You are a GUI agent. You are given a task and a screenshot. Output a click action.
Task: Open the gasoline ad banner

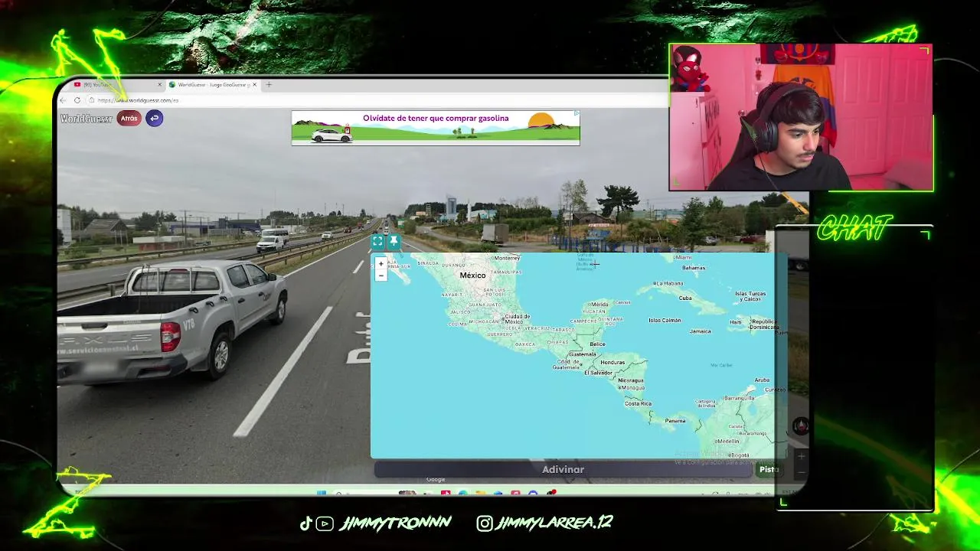(436, 128)
